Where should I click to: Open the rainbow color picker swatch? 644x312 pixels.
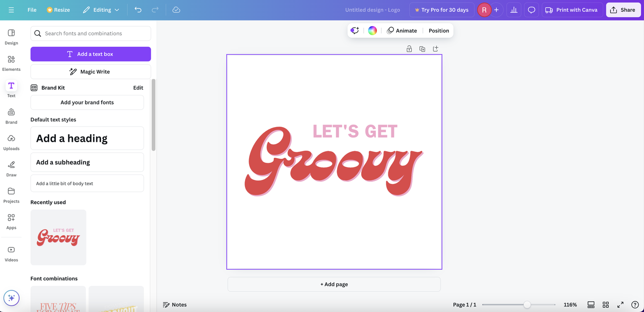pyautogui.click(x=372, y=31)
